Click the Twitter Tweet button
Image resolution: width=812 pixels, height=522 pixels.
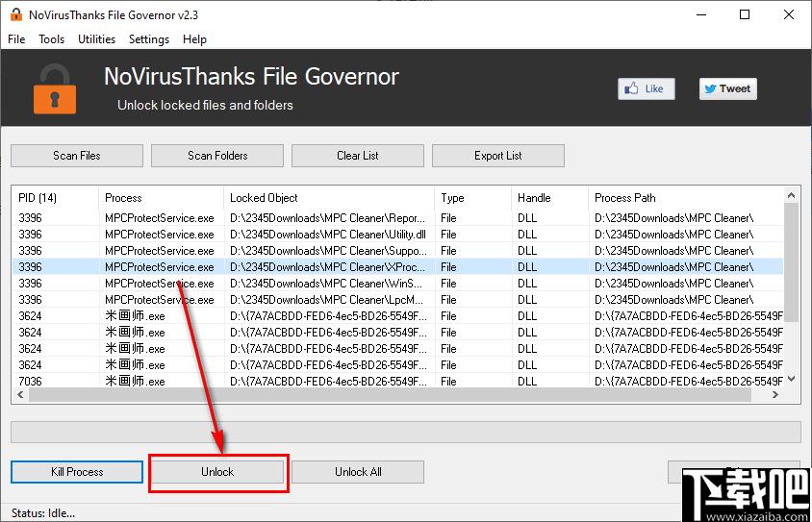point(728,89)
